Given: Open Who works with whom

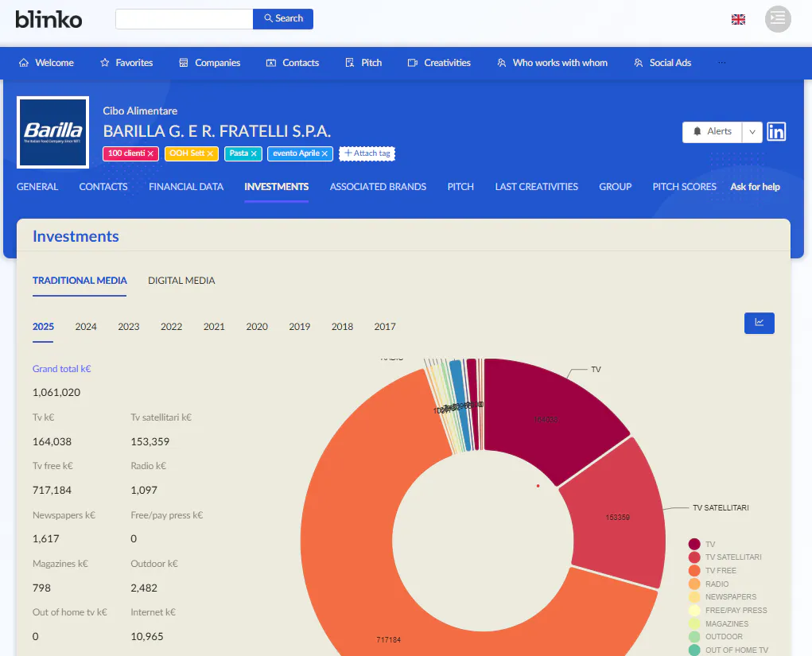Looking at the screenshot, I should click(x=552, y=63).
